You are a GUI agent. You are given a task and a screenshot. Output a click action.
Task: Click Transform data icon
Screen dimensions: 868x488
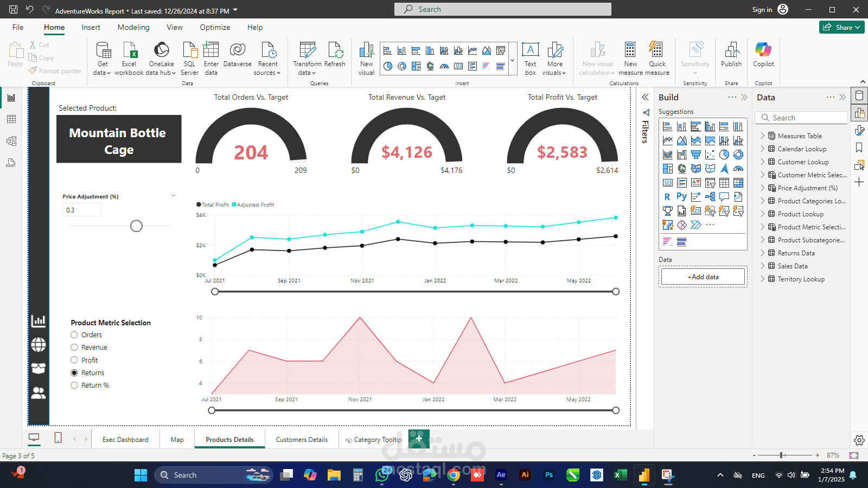[308, 50]
